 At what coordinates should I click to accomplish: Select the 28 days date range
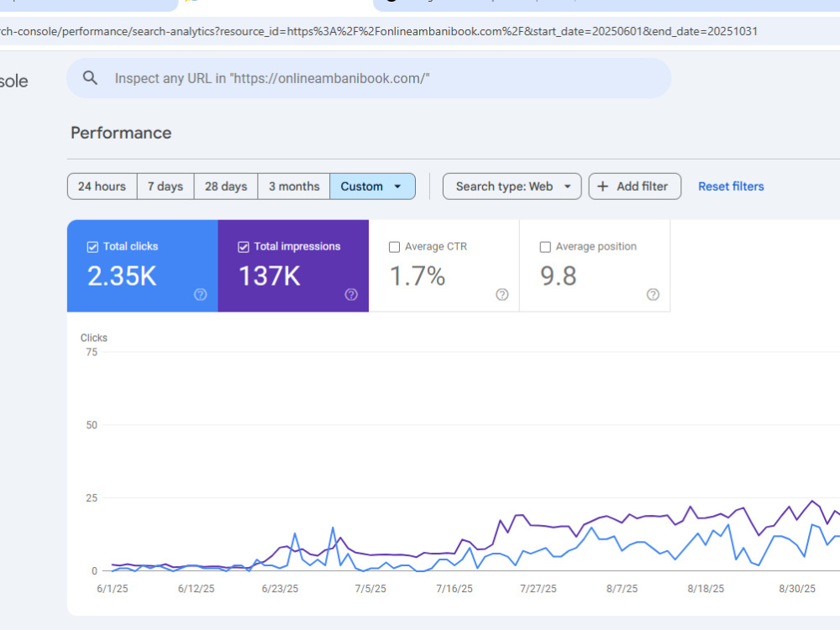(x=226, y=186)
